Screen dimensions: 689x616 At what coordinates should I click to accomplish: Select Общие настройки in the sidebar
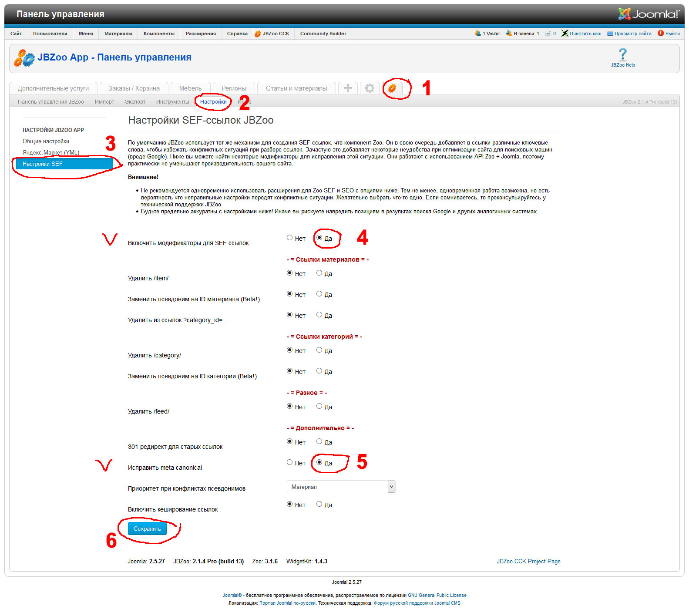(x=46, y=141)
